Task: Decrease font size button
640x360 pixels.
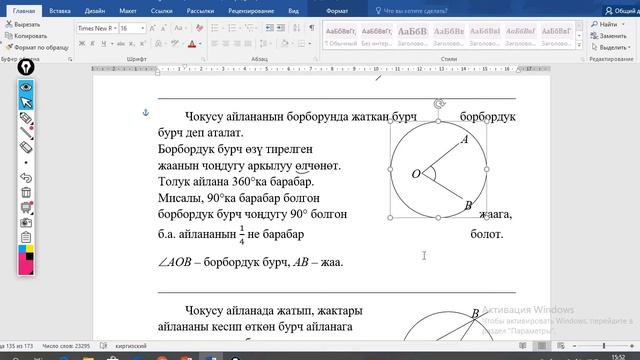Action: 163,28
